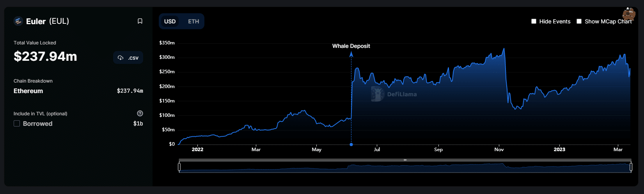Enable the Show MCap Chart checkbox
Screen dimensions: 644x194
point(579,21)
